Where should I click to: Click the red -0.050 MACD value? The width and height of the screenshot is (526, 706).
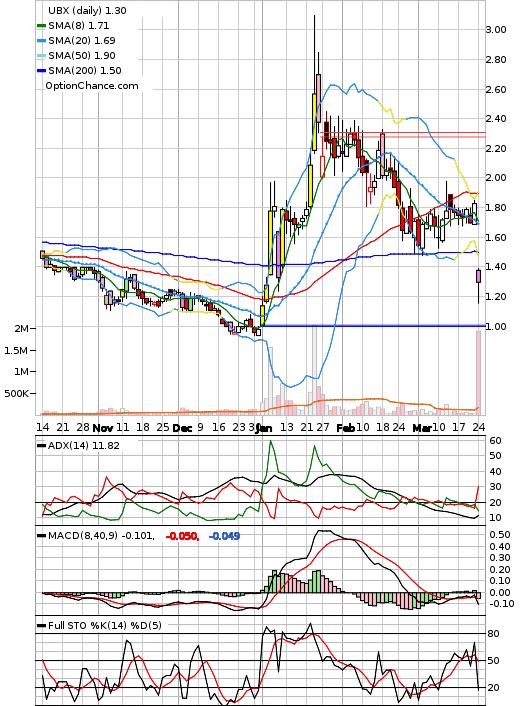[182, 536]
